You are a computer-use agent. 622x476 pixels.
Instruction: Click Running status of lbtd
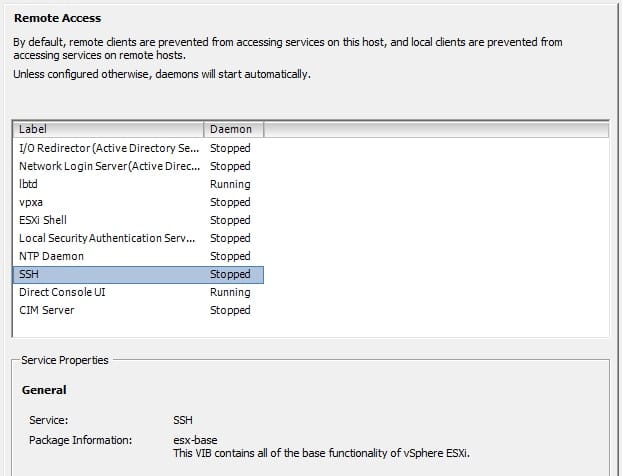(x=230, y=184)
